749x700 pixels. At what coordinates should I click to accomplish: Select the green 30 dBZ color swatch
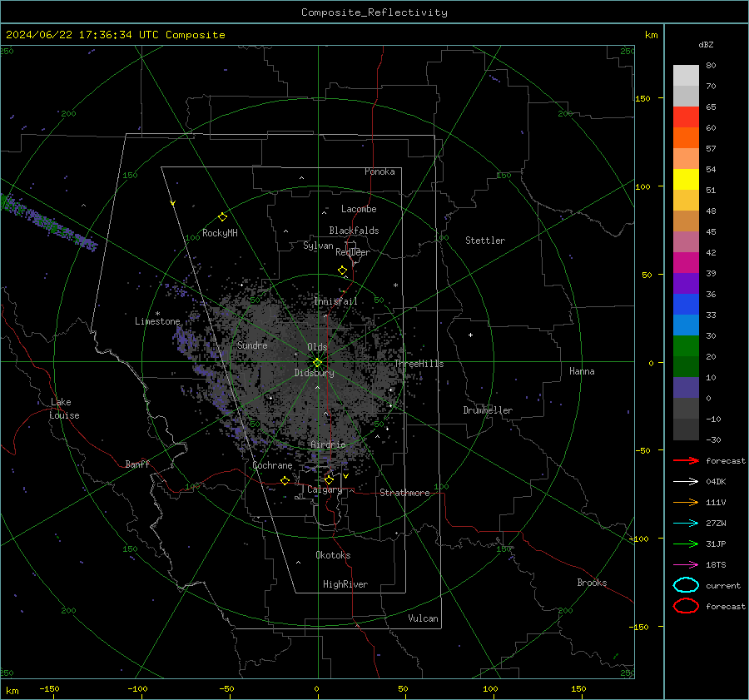[686, 345]
